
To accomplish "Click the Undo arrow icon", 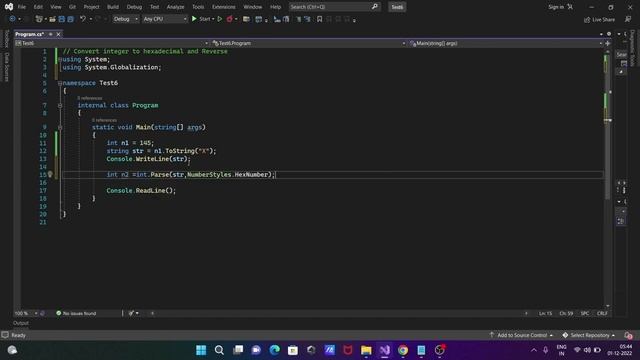I will [83, 19].
